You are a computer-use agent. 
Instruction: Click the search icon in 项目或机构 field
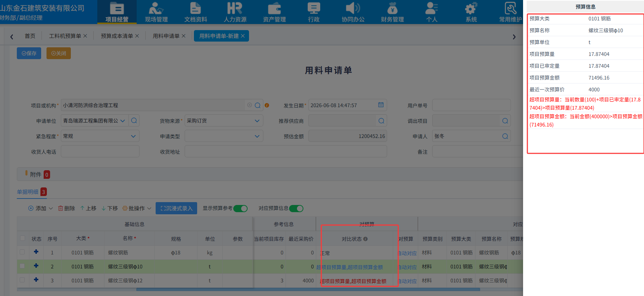click(x=258, y=105)
